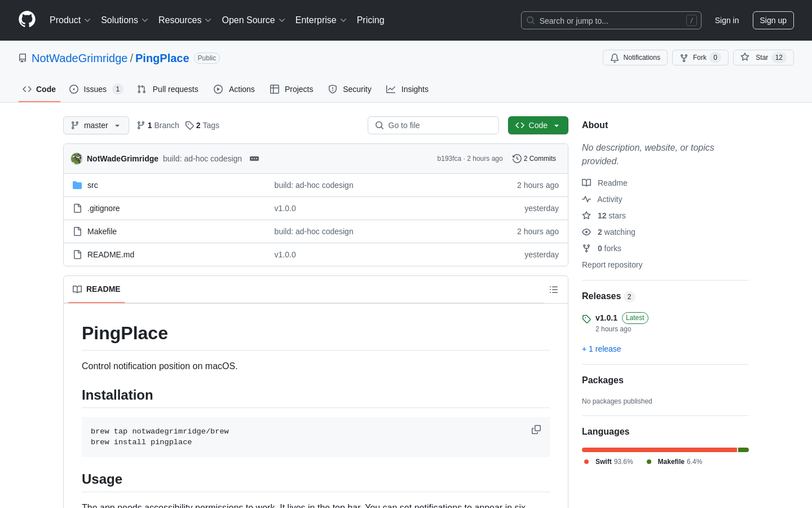This screenshot has width=812, height=508.
Task: Click the v1.0.1 release tag icon
Action: click(x=586, y=319)
